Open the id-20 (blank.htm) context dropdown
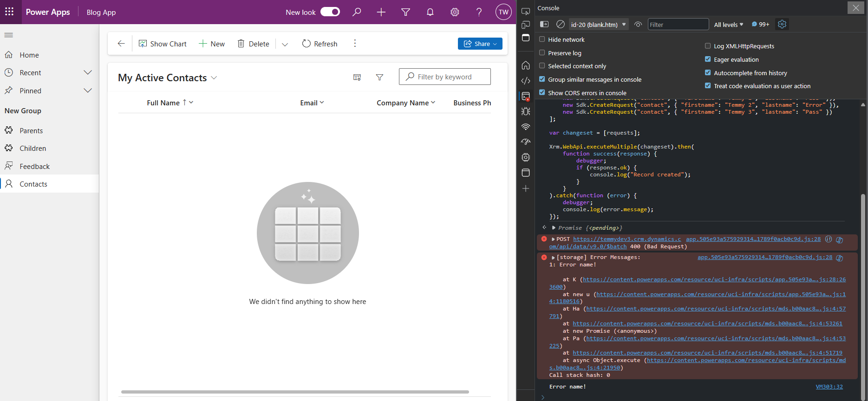 click(x=599, y=25)
